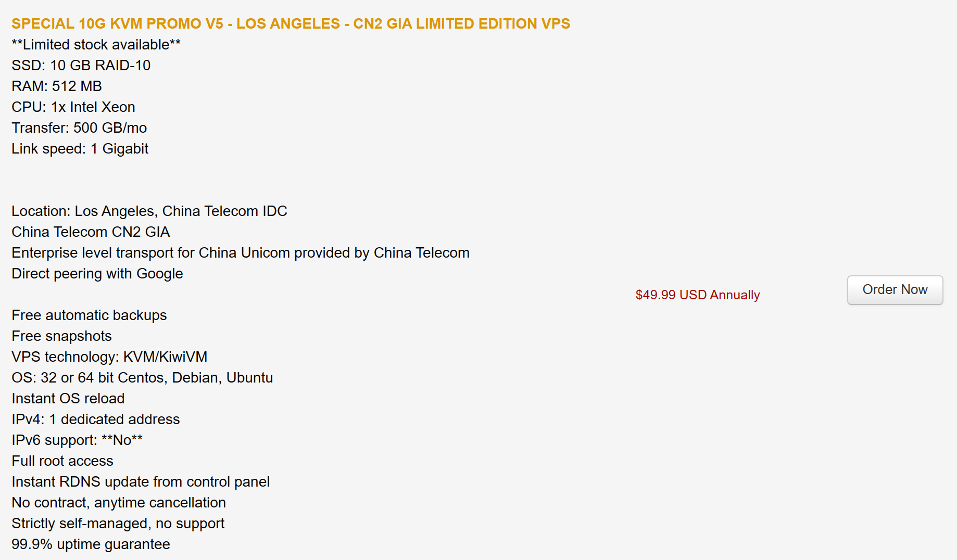Click the VPS technology: KVM/KiwiVM line

coord(109,357)
